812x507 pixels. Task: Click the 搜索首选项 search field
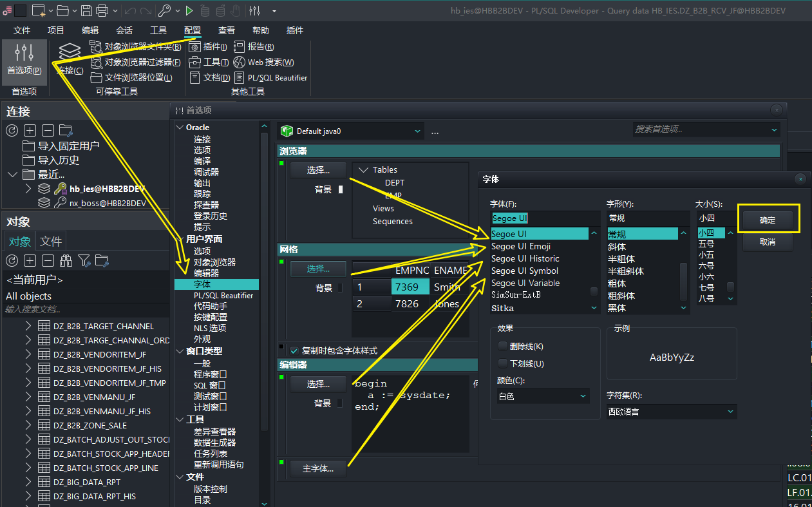pos(706,129)
